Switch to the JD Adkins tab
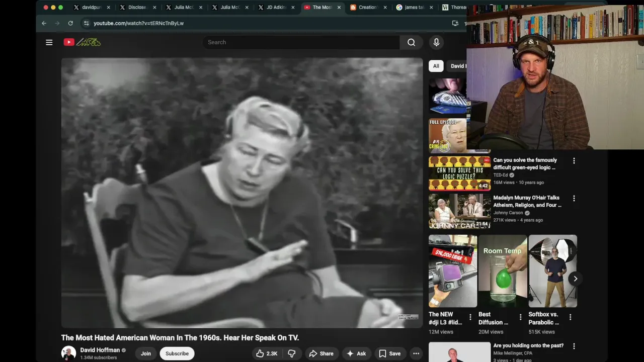This screenshot has width=644, height=362. tap(276, 8)
